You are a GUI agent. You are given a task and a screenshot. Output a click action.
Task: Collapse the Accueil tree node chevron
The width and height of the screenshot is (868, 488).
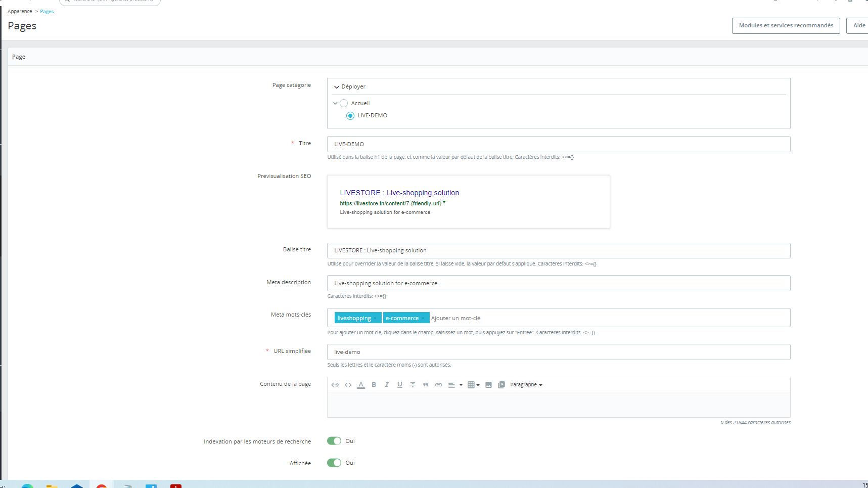pyautogui.click(x=335, y=103)
